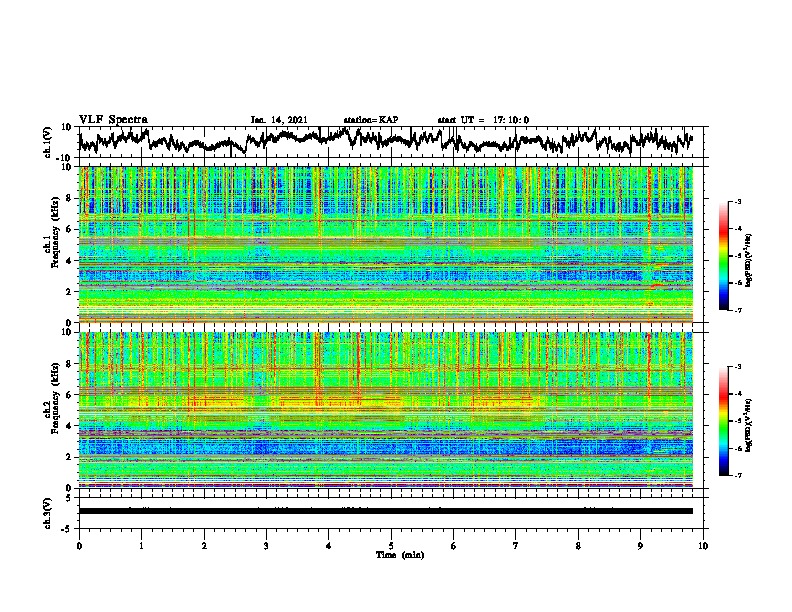This screenshot has width=792, height=612.
Task: Click the "-3" label on ch.1 colorbar
Action: [737, 201]
